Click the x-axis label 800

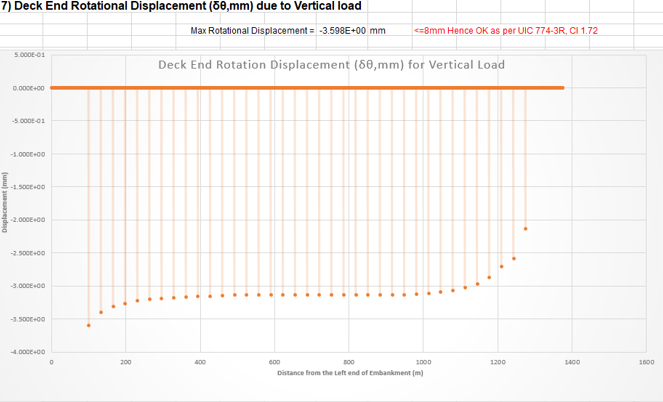pyautogui.click(x=349, y=362)
